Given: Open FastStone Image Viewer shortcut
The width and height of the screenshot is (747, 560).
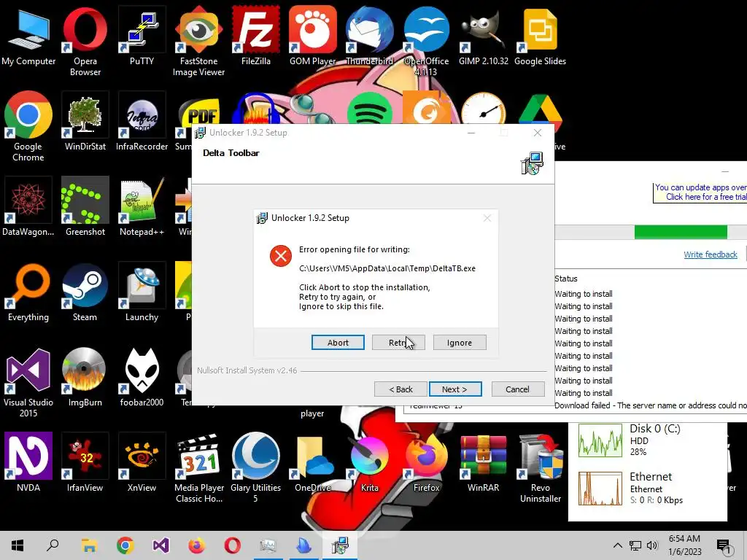Looking at the screenshot, I should [198, 41].
